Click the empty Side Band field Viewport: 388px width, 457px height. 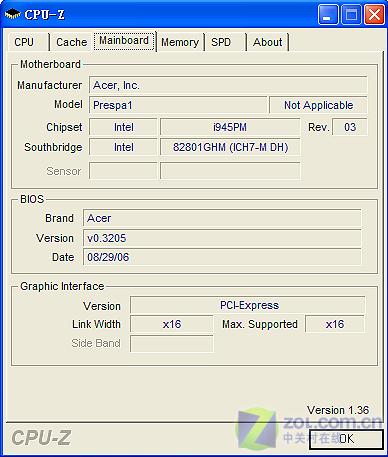pos(172,344)
